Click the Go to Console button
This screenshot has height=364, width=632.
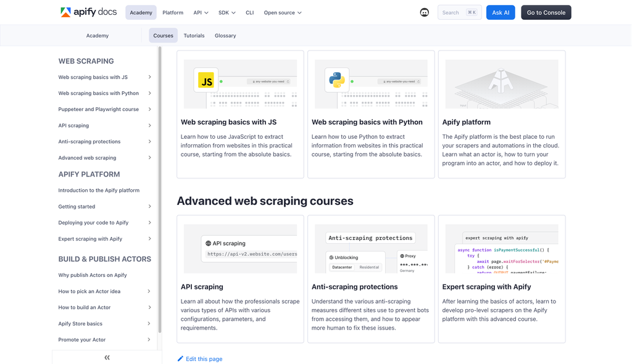pyautogui.click(x=546, y=12)
